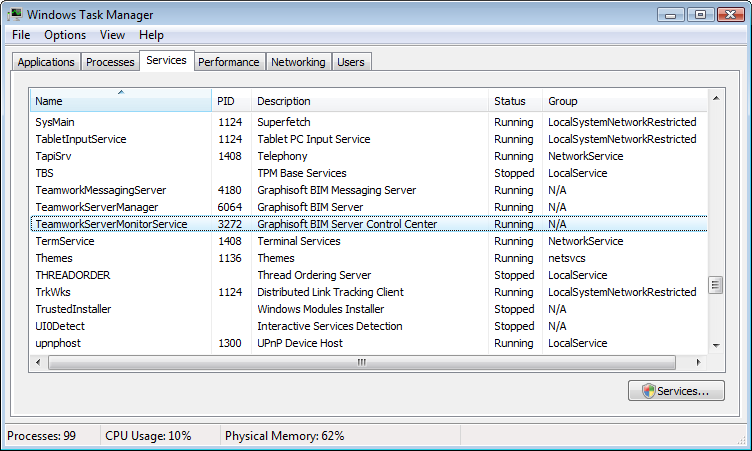Open the View menu

coord(112,35)
